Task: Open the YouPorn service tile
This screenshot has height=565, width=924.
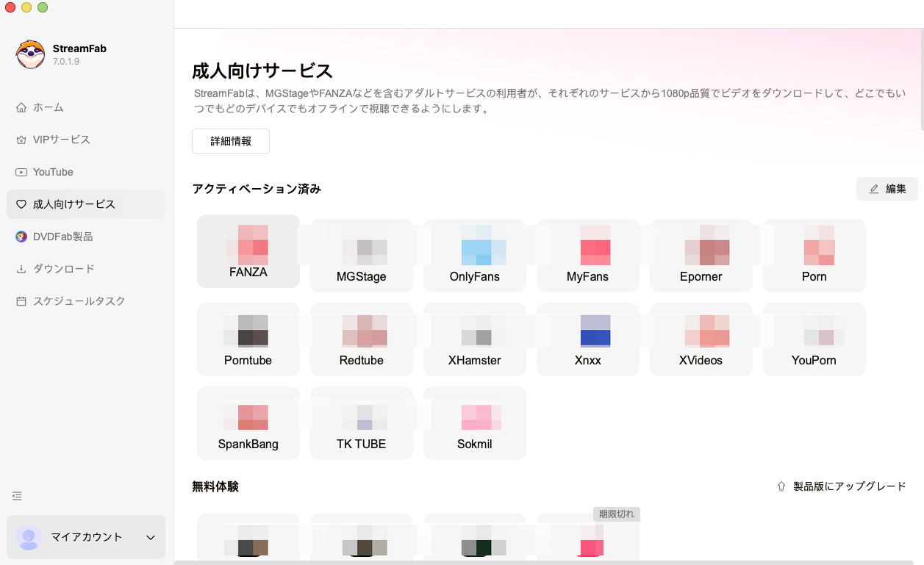Action: 814,339
